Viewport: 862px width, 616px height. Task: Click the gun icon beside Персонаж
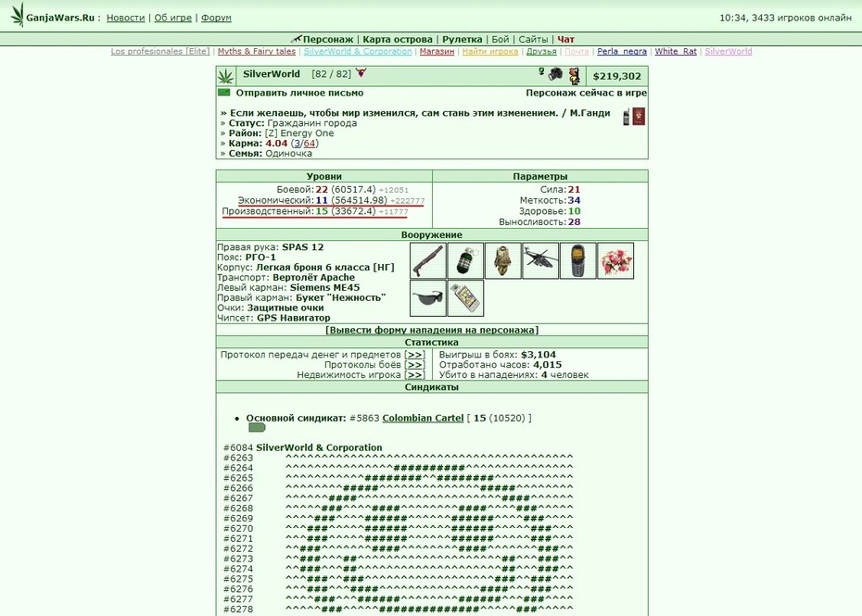297,39
